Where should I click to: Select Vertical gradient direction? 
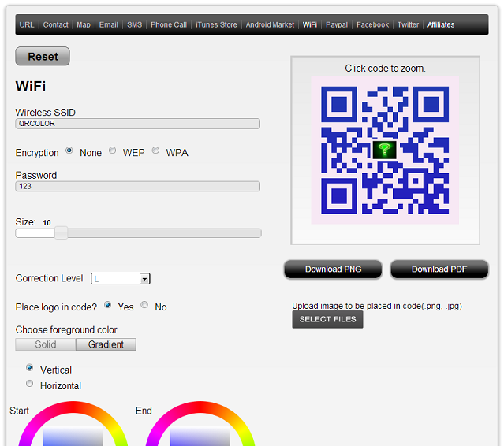pos(29,367)
